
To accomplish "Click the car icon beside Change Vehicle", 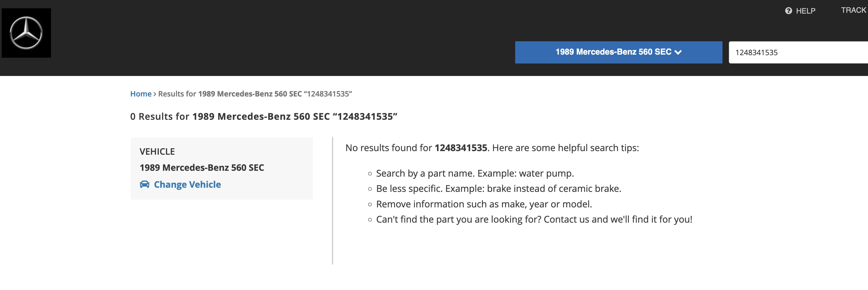I will pyautogui.click(x=145, y=184).
